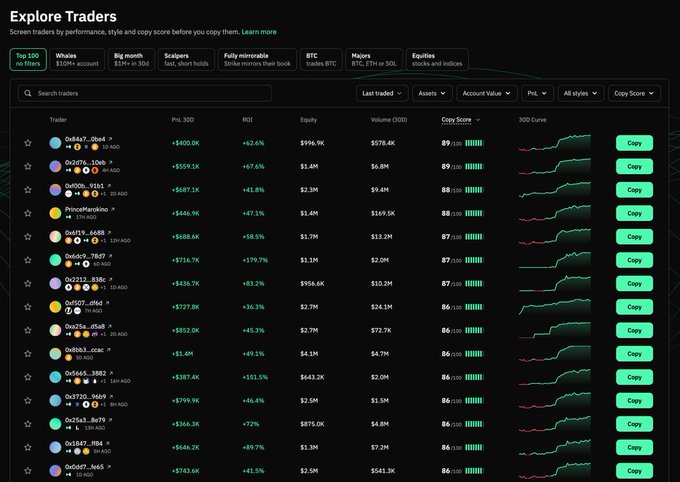The width and height of the screenshot is (680, 482).
Task: Focus the Search traders input field
Action: point(145,93)
